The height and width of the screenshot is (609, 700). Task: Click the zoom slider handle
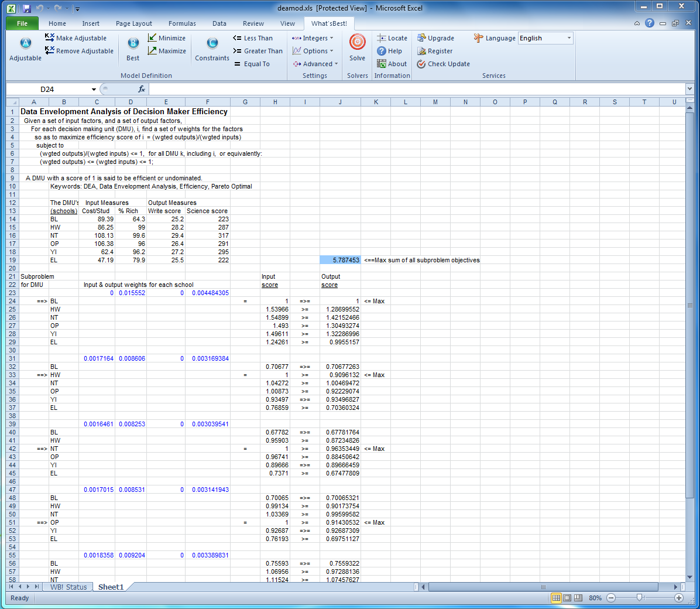639,598
